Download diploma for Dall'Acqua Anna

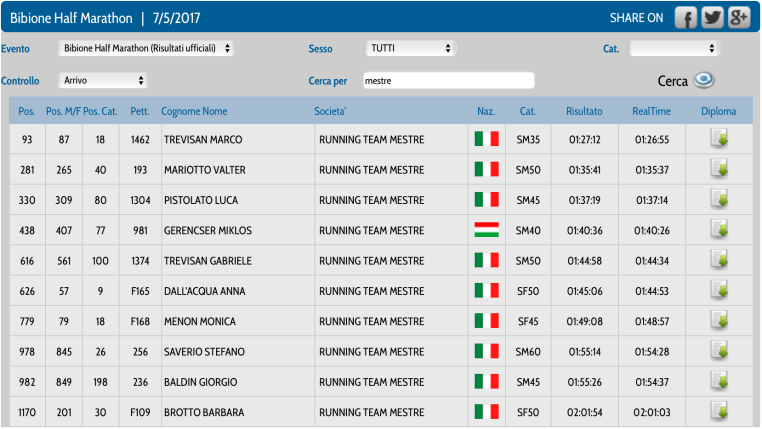point(718,291)
